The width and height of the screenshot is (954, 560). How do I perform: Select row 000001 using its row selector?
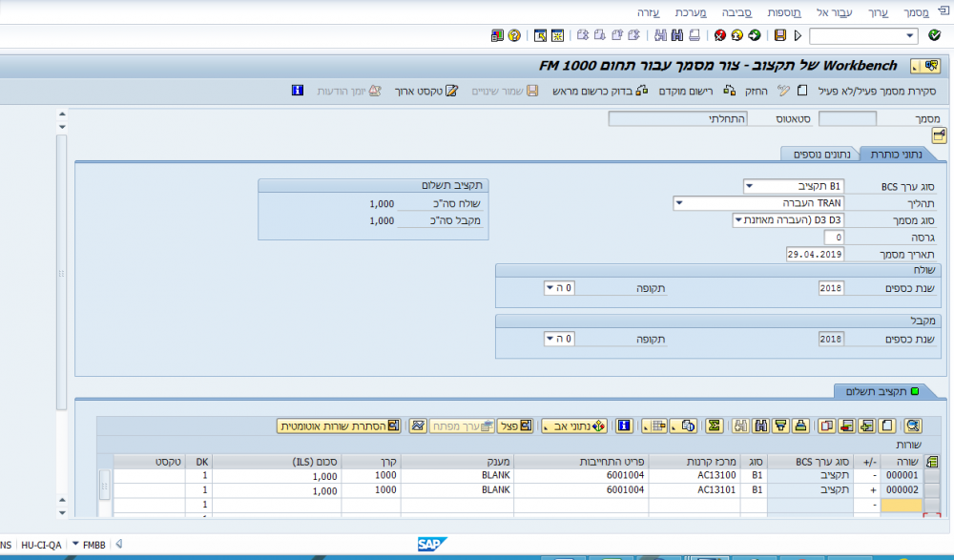[931, 475]
